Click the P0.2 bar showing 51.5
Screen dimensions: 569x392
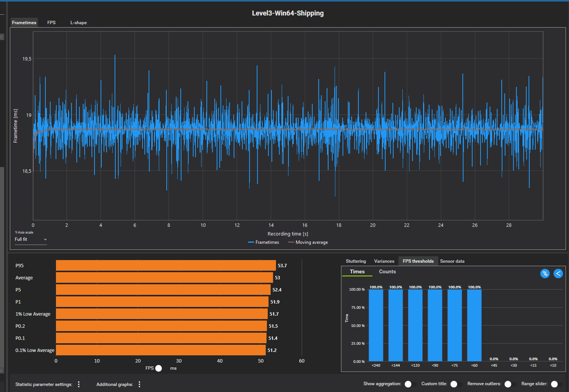click(161, 326)
